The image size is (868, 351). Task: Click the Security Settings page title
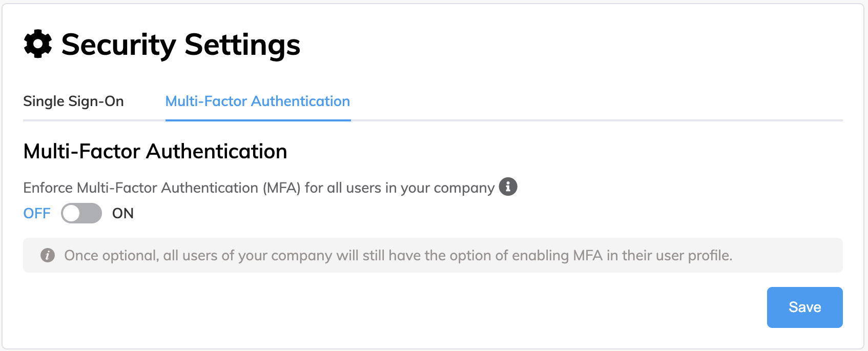[180, 45]
